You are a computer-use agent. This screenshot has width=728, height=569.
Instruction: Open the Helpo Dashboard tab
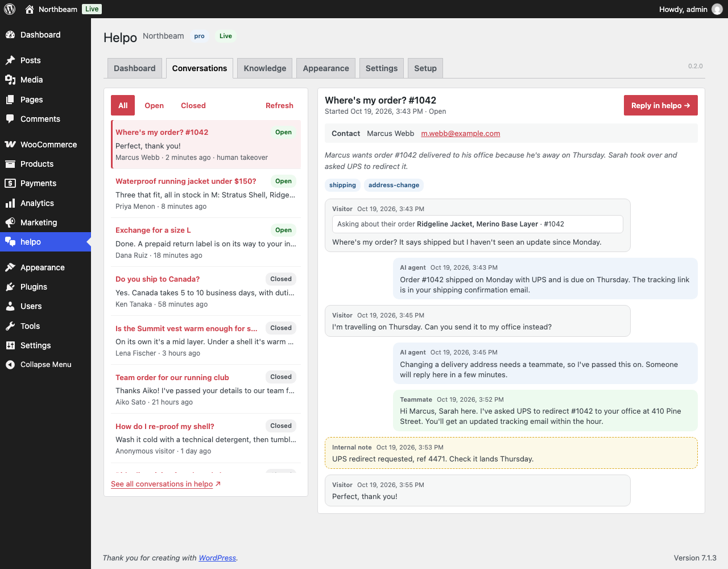coord(135,68)
